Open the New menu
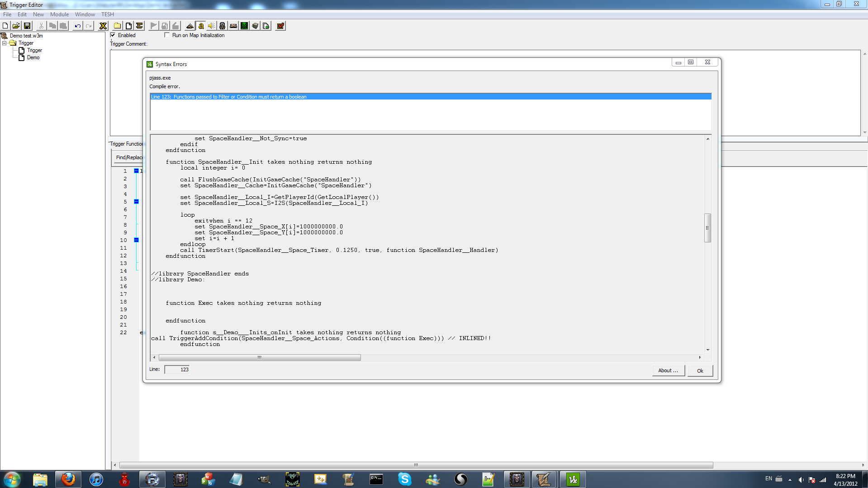Screen dimensions: 868x488 point(38,14)
